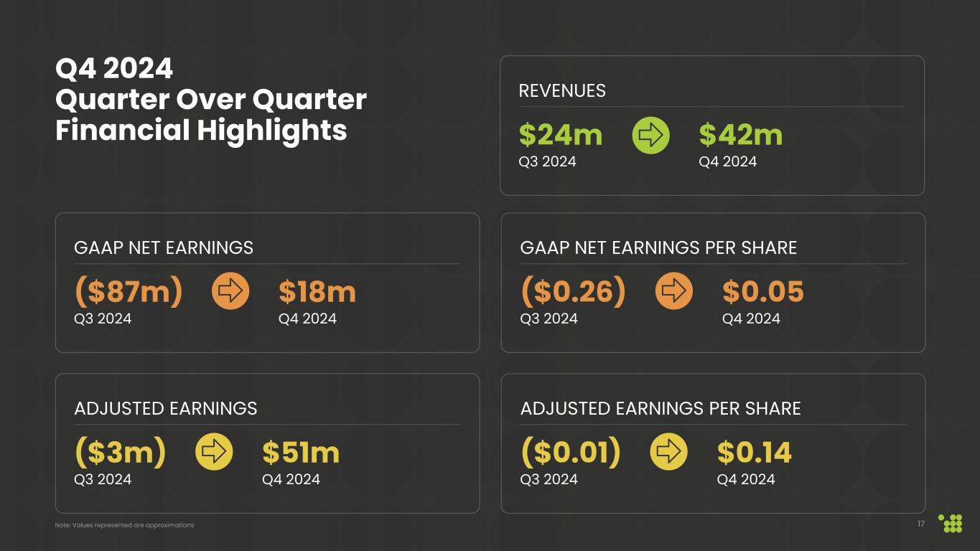This screenshot has width=980, height=551.
Task: Click the green arrow icon in Revenues
Action: [x=650, y=136]
